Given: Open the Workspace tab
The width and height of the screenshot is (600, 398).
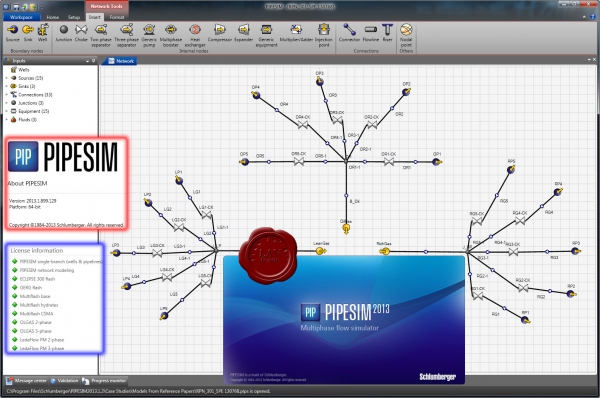Looking at the screenshot, I should [x=21, y=17].
